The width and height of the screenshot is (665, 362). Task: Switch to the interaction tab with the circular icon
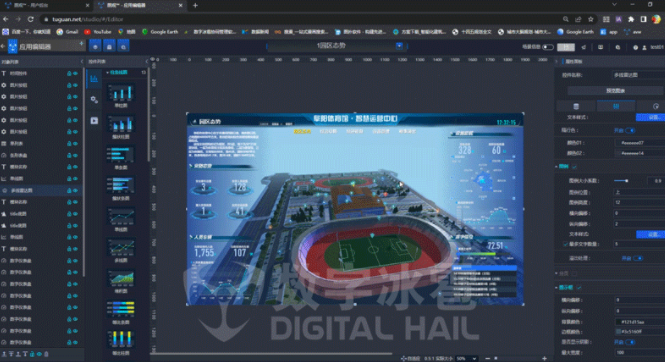tap(655, 106)
